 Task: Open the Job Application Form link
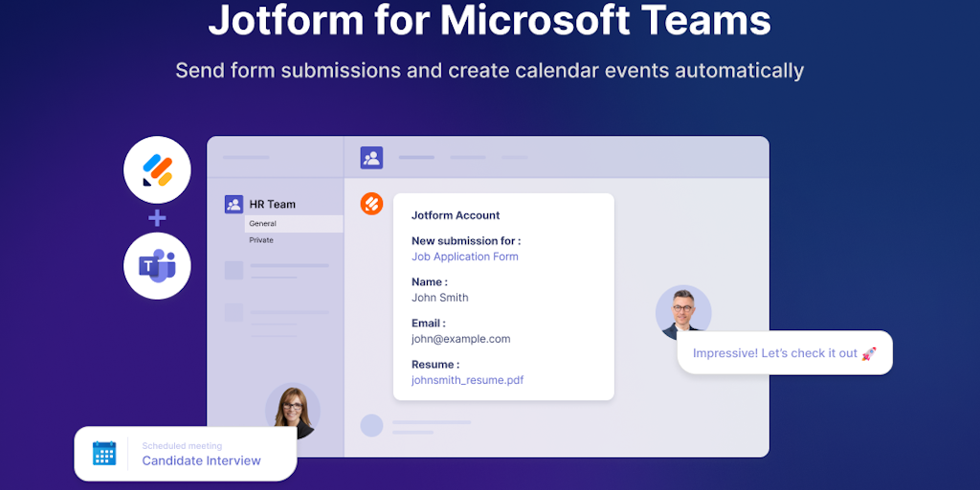(464, 256)
